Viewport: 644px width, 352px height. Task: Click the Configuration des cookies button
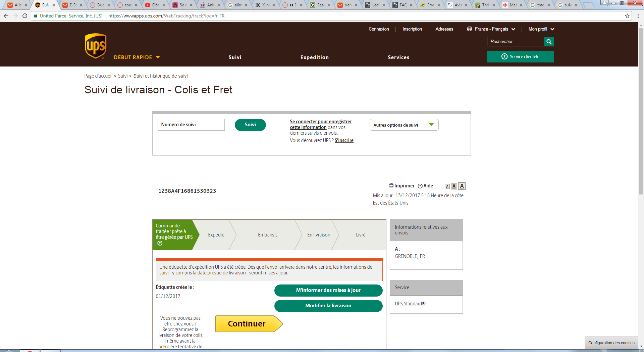pos(611,343)
